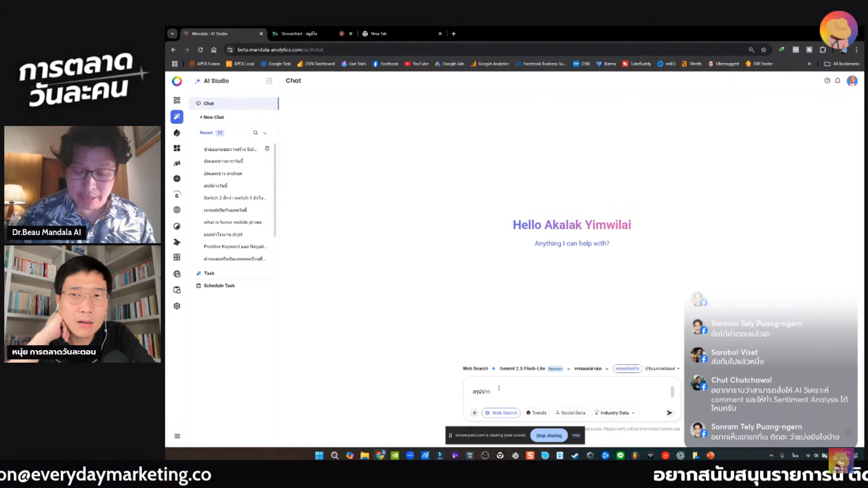
Task: Open the ปรับแต่งพรอมต์ dropdown
Action: (663, 369)
